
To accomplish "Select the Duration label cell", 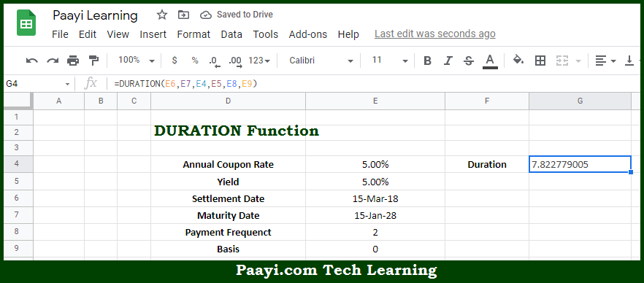I will tap(487, 164).
